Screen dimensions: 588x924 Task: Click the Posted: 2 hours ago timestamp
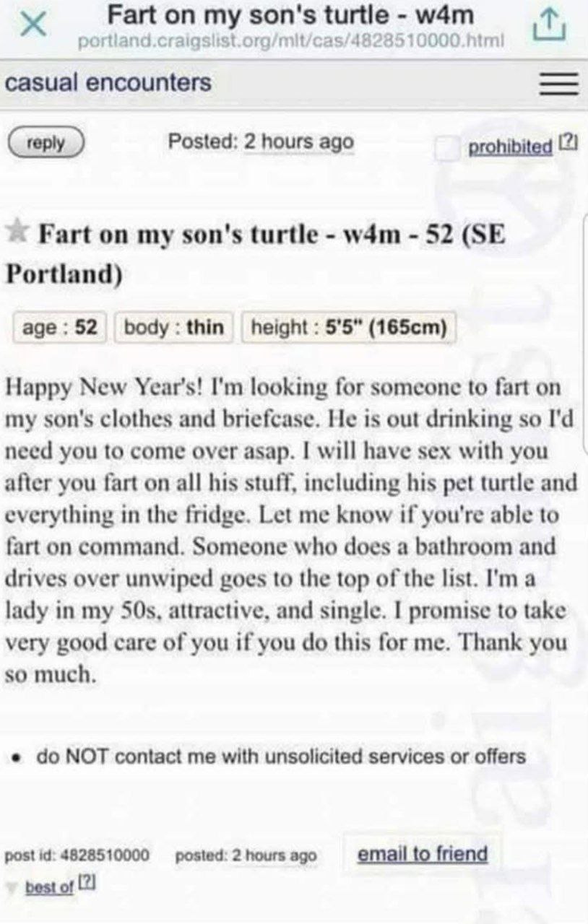261,141
